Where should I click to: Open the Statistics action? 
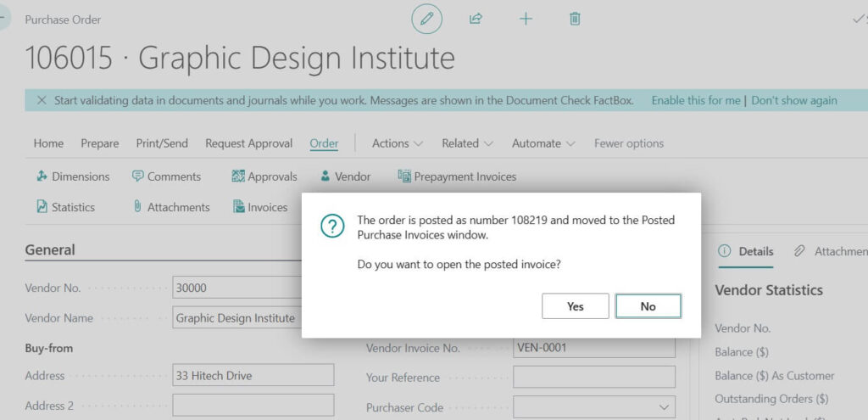point(65,207)
